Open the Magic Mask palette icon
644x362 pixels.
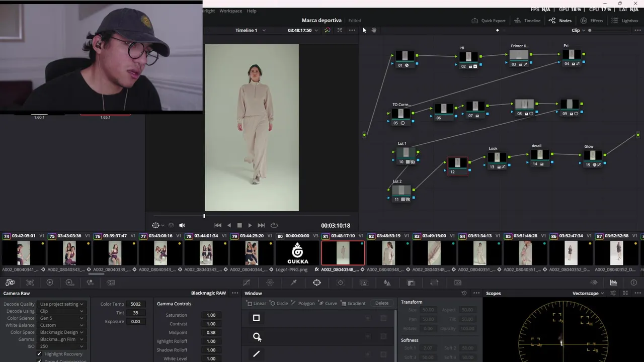(364, 283)
